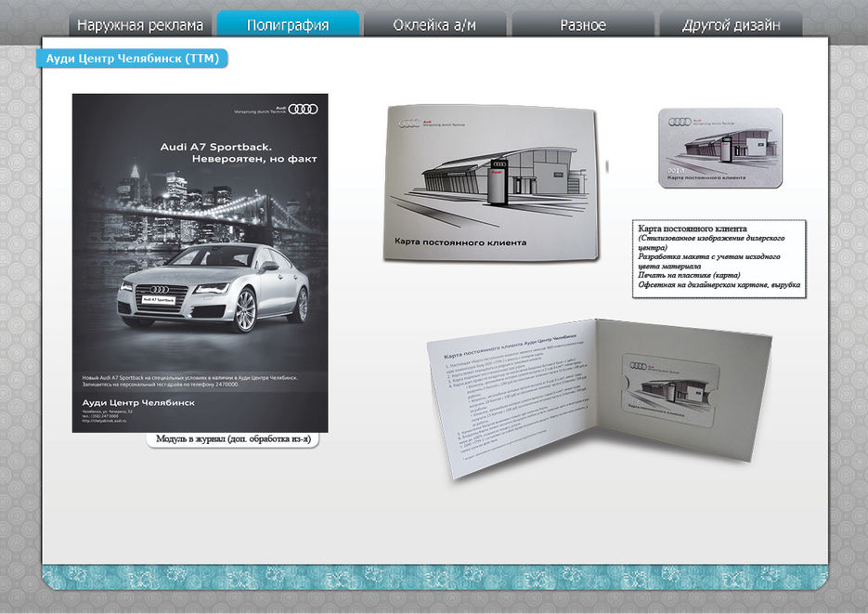Click the Офсетная на дизайнерском картоне line
868x614 pixels.
719,284
